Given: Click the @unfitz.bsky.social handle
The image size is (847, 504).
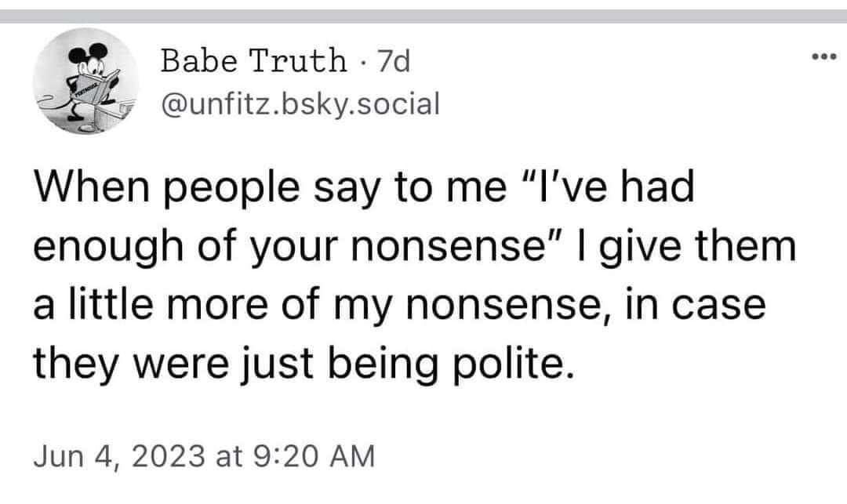Looking at the screenshot, I should click(300, 103).
